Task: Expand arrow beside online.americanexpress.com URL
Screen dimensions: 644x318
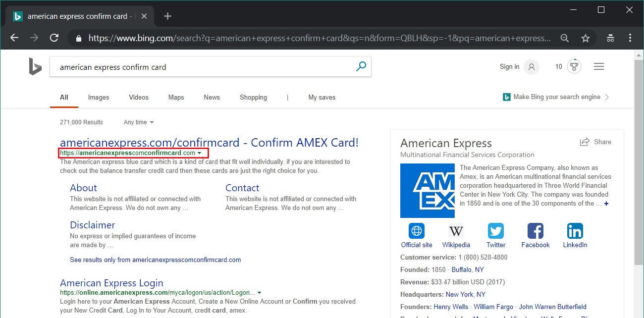Action: (259, 293)
